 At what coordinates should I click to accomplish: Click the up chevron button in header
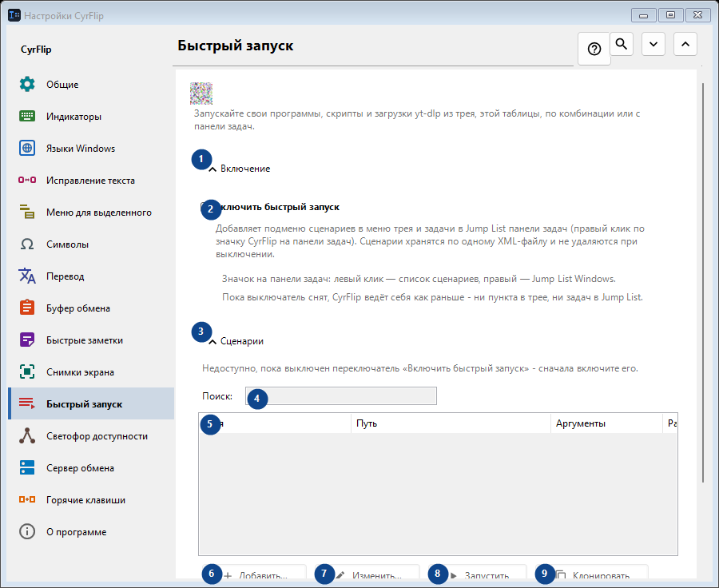tap(685, 44)
